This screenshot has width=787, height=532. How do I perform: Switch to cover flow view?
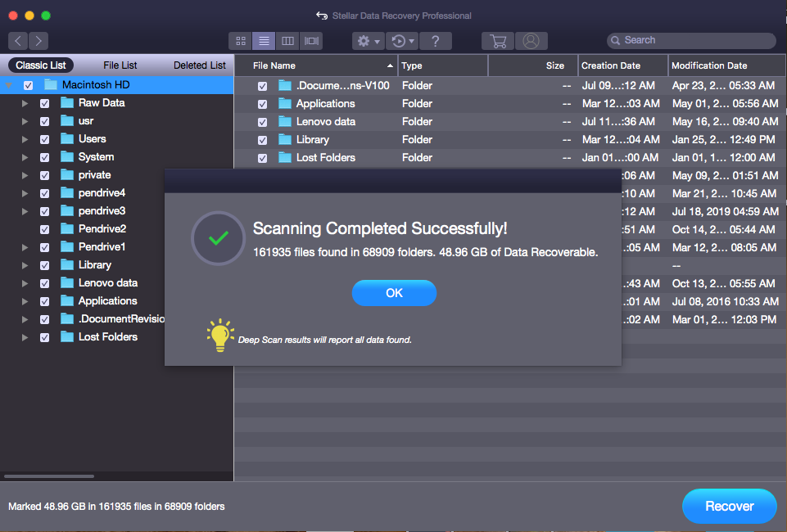pyautogui.click(x=311, y=41)
